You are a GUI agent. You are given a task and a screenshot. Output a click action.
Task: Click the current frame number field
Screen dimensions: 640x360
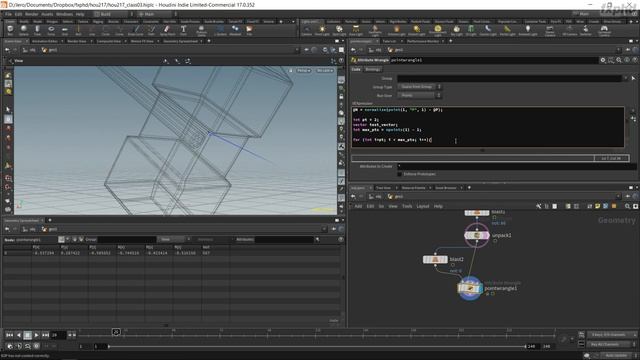coord(58,335)
